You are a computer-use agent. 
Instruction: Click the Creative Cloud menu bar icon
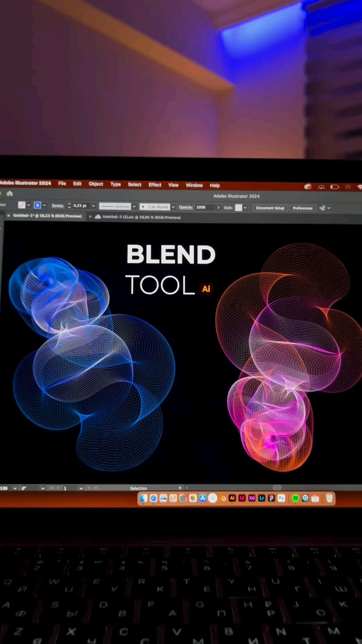click(x=308, y=186)
